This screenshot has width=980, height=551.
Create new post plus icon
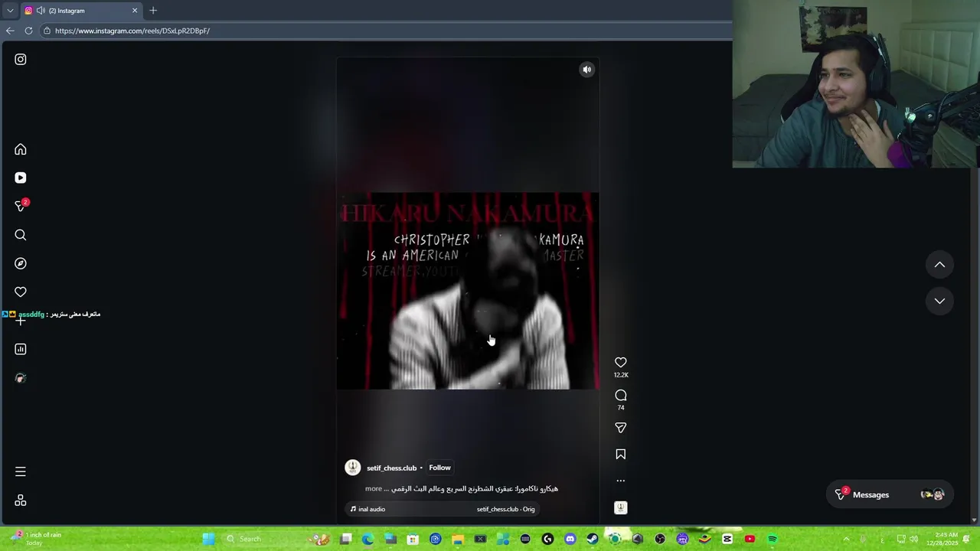click(21, 321)
